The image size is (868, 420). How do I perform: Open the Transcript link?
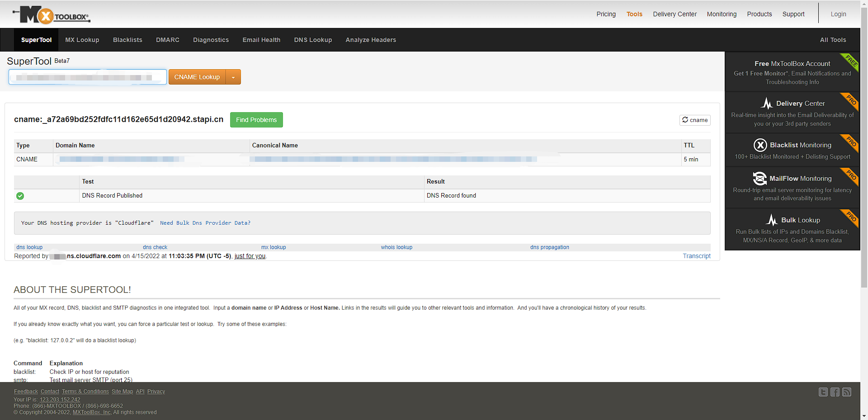pyautogui.click(x=697, y=256)
